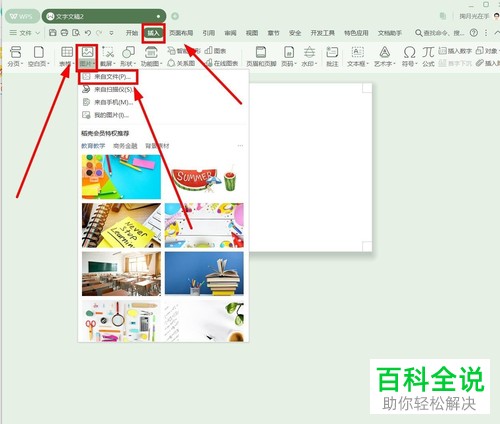
Task: Redo the last action
Action: click(x=99, y=33)
